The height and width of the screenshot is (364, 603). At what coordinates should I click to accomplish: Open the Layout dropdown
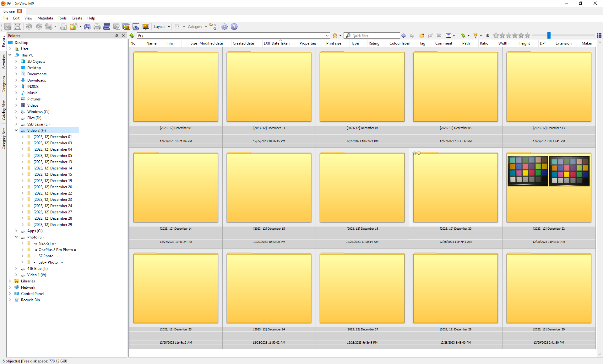click(162, 27)
